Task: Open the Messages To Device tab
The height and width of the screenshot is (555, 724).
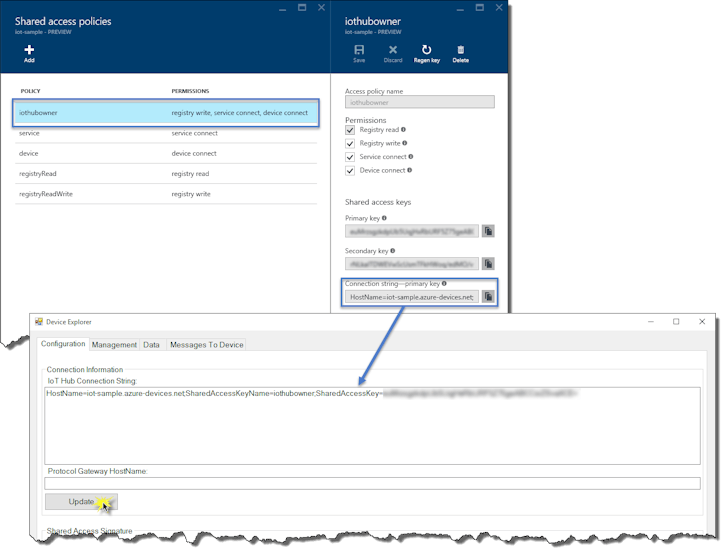Action: 206,345
